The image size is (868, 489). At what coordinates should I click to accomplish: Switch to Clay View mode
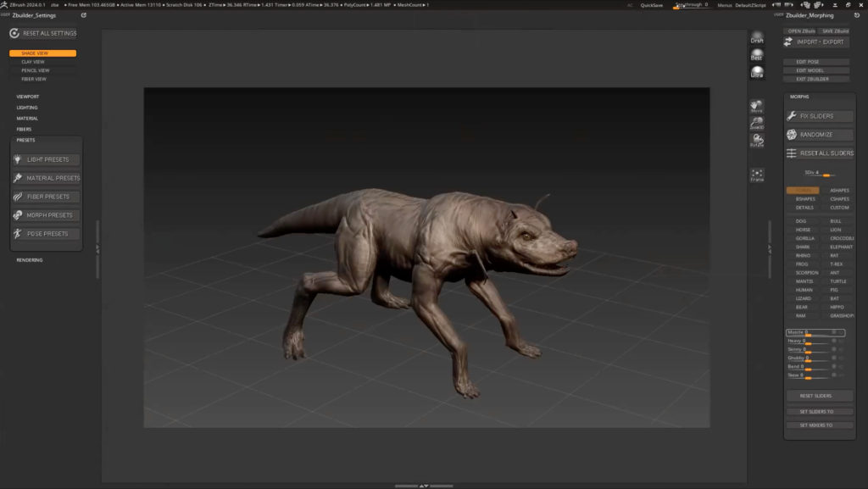[34, 62]
